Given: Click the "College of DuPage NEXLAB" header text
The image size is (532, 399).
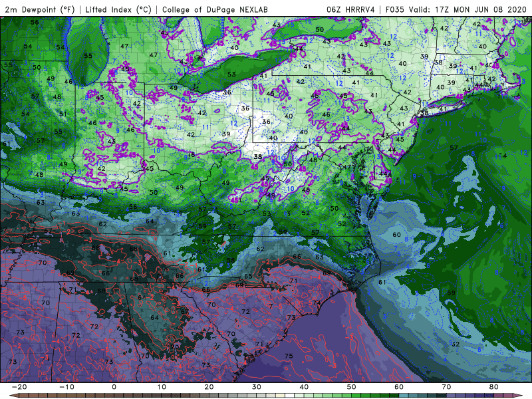Looking at the screenshot, I should pos(215,10).
